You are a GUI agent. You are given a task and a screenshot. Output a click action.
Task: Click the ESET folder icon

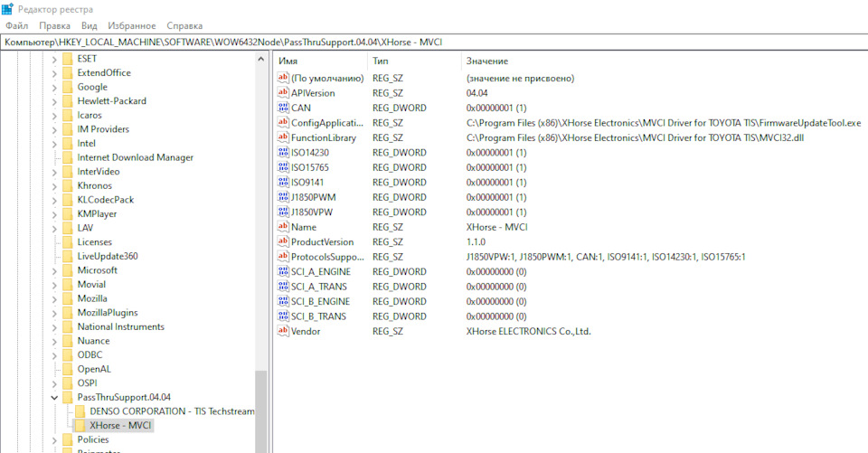click(68, 59)
